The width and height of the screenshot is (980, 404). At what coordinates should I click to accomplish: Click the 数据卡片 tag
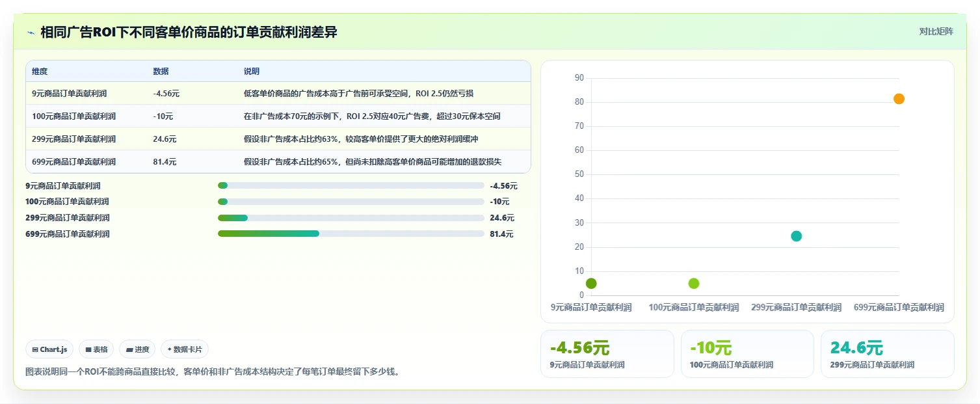point(185,349)
